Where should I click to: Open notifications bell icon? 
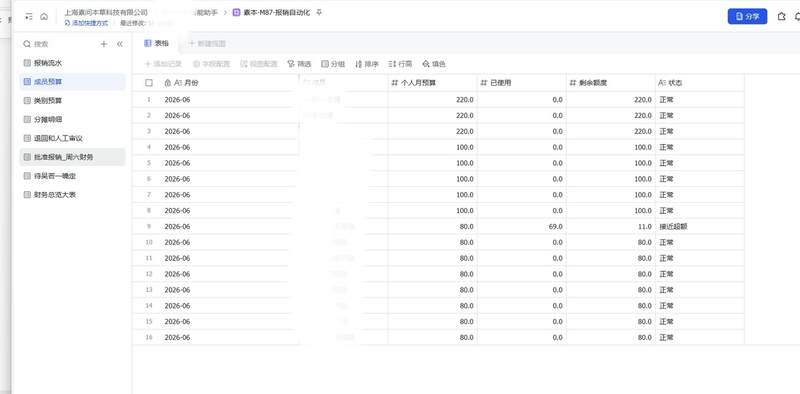[x=797, y=17]
